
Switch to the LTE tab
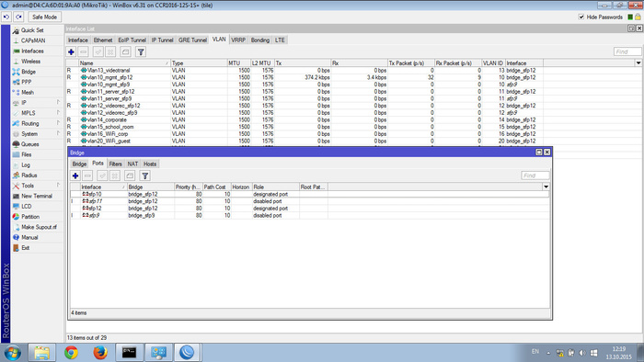point(280,40)
